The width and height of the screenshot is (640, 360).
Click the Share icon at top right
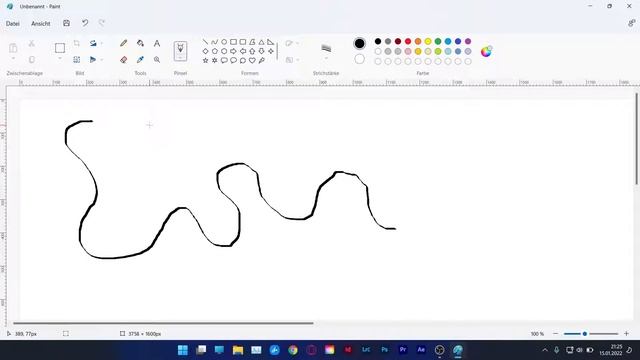tap(631, 23)
